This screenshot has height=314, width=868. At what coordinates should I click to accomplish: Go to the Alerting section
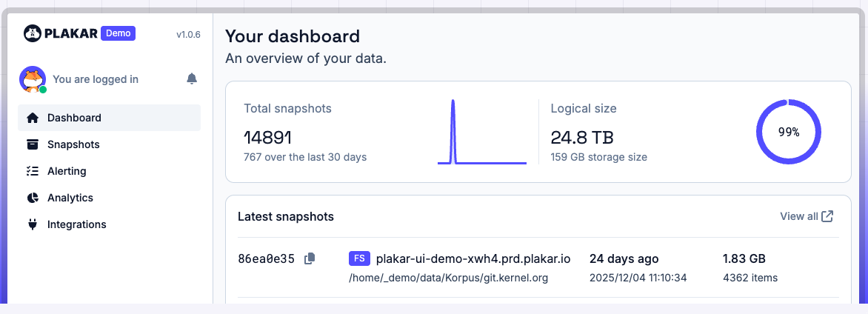(x=67, y=171)
